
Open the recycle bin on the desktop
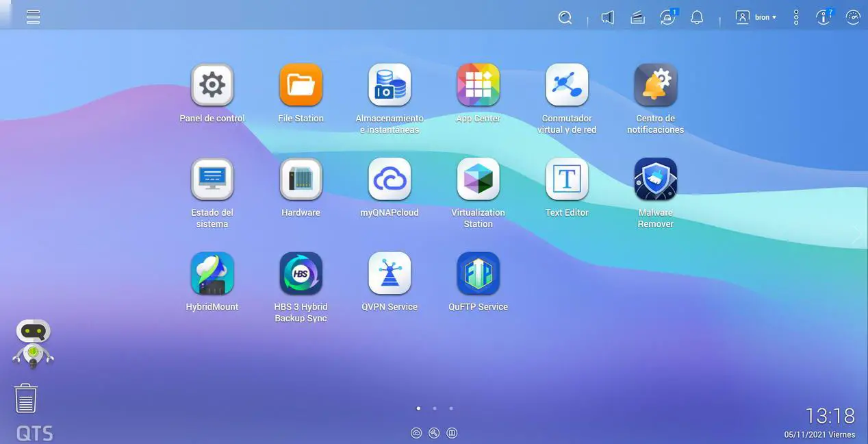tap(25, 397)
